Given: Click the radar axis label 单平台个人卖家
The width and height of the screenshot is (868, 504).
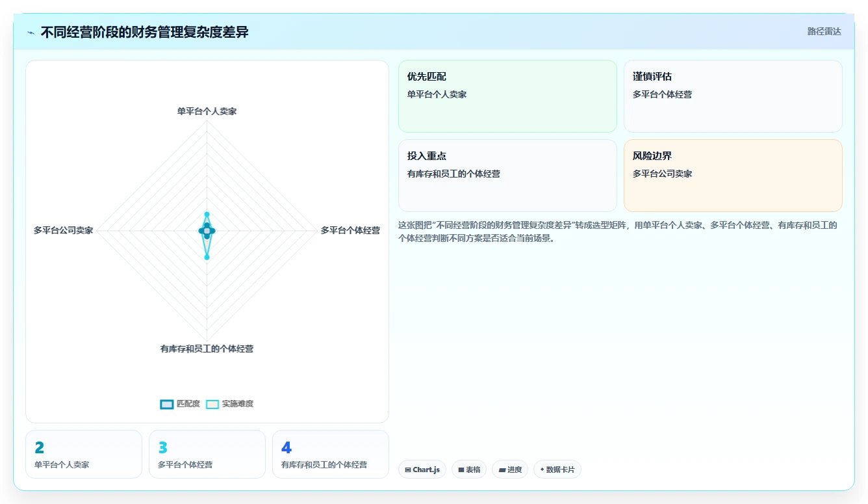Looking at the screenshot, I should click(207, 111).
